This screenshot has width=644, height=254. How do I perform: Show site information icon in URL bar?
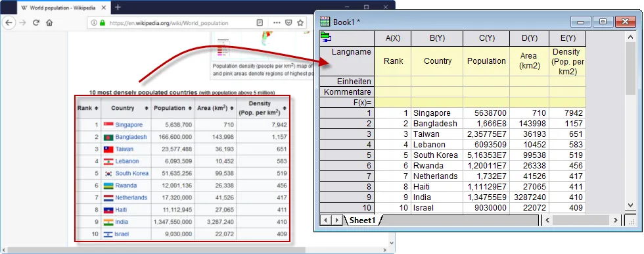pos(94,23)
